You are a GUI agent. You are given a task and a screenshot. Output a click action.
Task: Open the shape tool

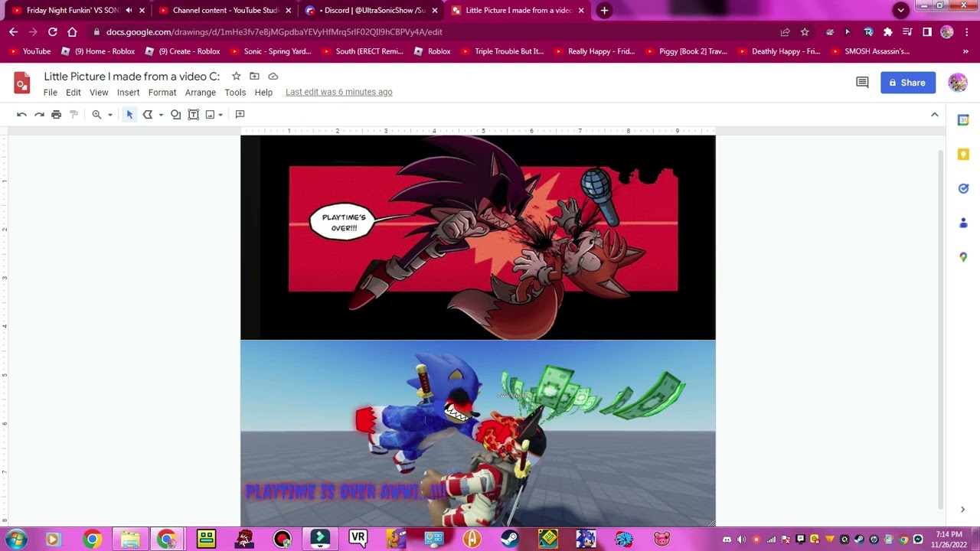tap(175, 115)
